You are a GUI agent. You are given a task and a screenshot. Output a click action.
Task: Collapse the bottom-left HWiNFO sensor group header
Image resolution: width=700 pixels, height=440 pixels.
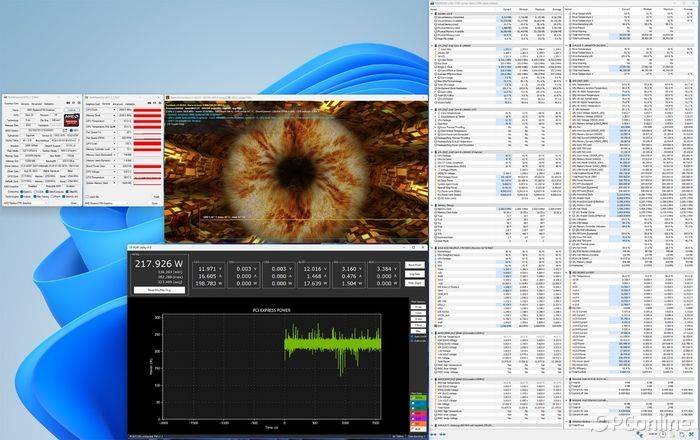click(496, 425)
